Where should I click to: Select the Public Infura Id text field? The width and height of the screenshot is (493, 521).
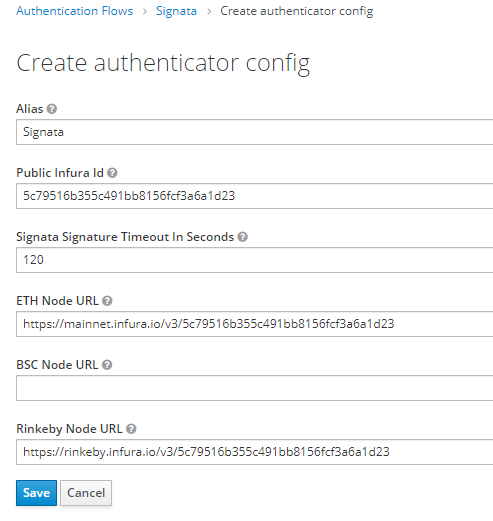[x=255, y=196]
